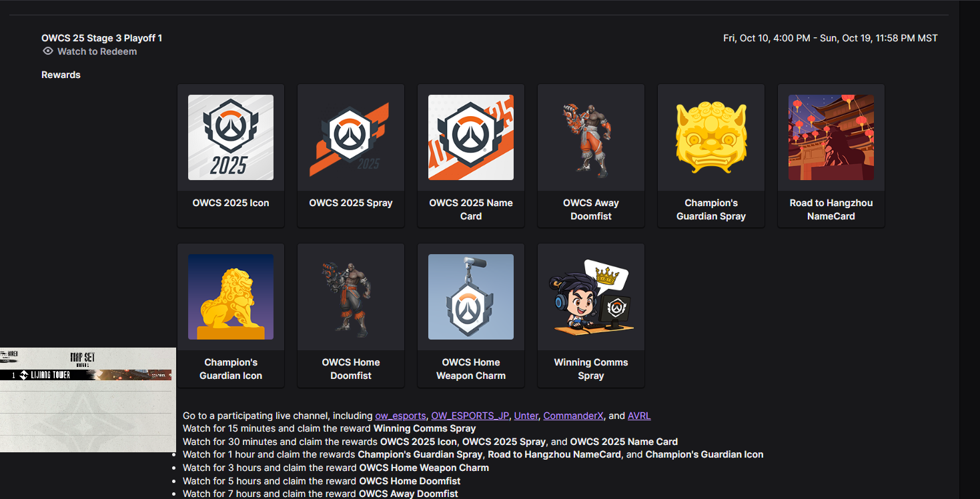Click the 'Watch for 3 hours' instruction line
The height and width of the screenshot is (499, 980).
tap(336, 468)
